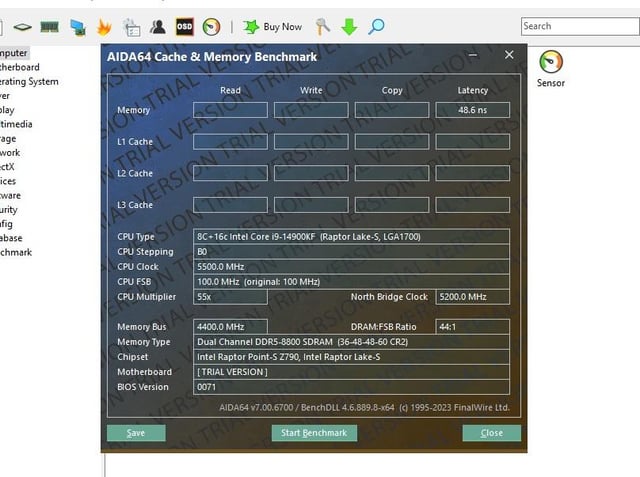Click the Buy Now button
The width and height of the screenshot is (640, 477).
coord(272,27)
